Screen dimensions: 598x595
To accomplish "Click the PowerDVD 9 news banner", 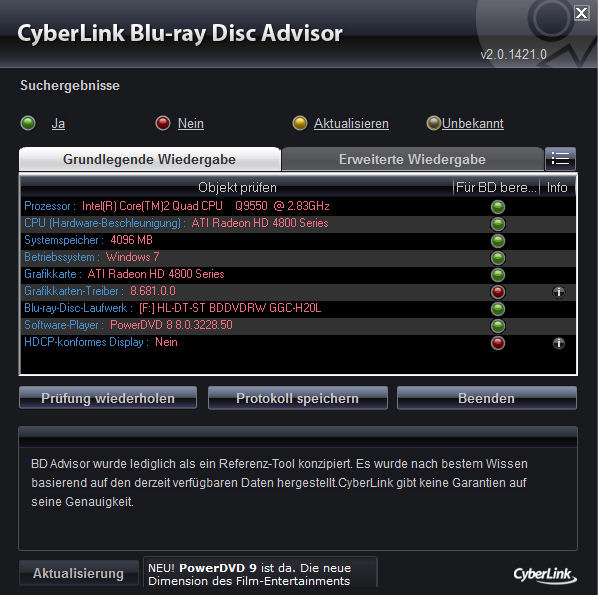I will point(260,573).
